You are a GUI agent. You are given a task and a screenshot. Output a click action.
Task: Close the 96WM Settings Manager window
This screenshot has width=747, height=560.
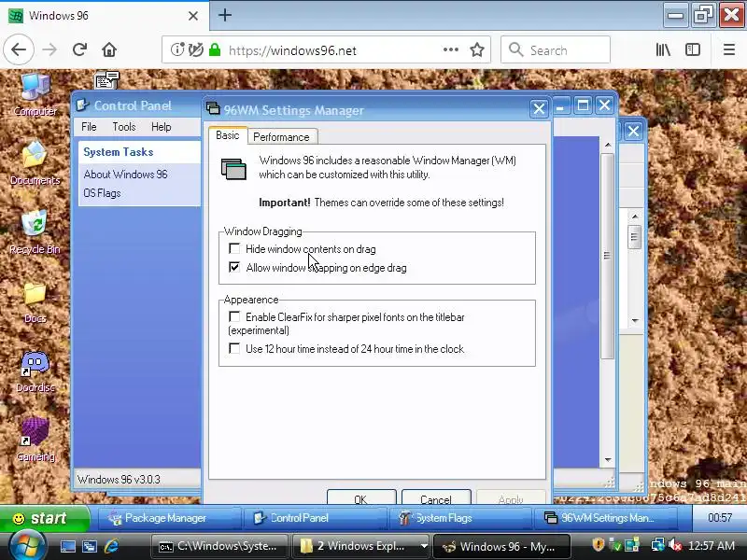[539, 109]
